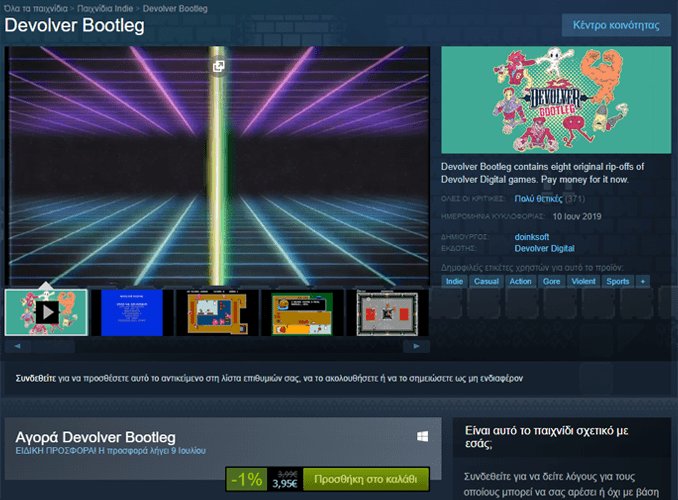Select the orange maze screenshot thumbnail
Screen dimensions: 678x500
coord(217,313)
